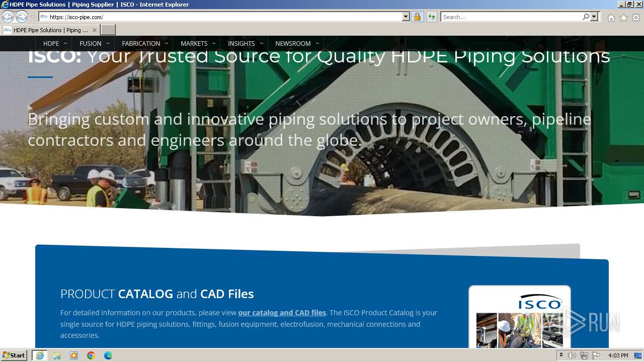The height and width of the screenshot is (362, 644).
Task: Open the MARKETS menu item
Action: tap(194, 43)
